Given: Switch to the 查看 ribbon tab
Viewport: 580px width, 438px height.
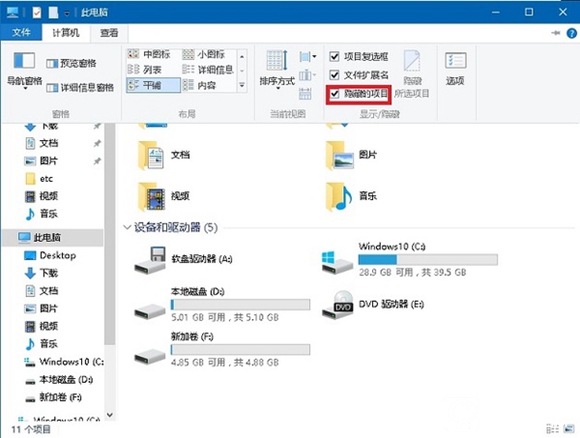Looking at the screenshot, I should pyautogui.click(x=109, y=33).
